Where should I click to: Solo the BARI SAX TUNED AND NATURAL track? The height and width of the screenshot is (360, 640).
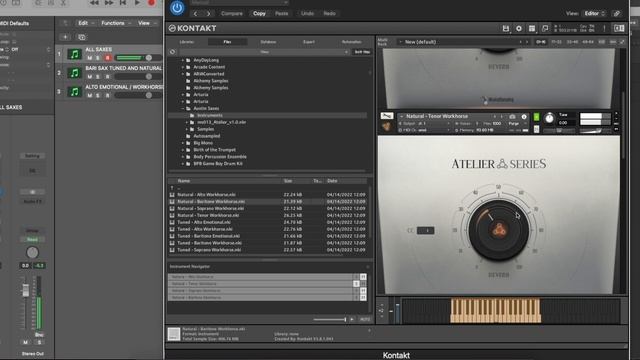click(x=98, y=77)
